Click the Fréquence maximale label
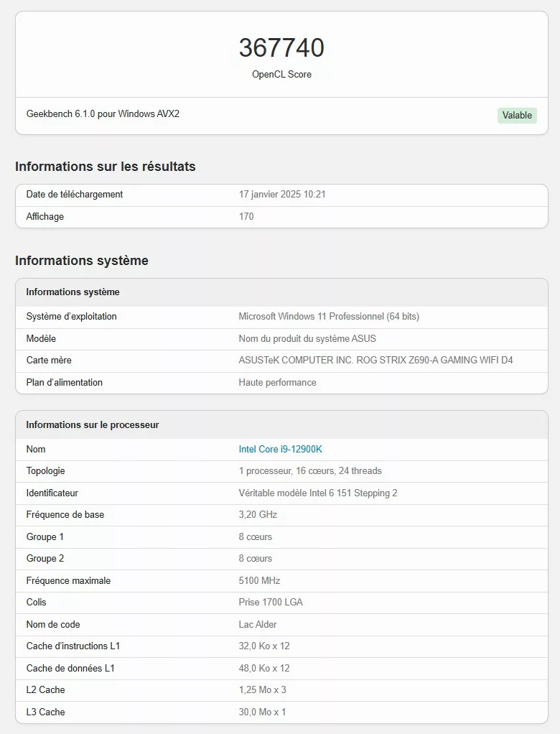 coord(68,580)
